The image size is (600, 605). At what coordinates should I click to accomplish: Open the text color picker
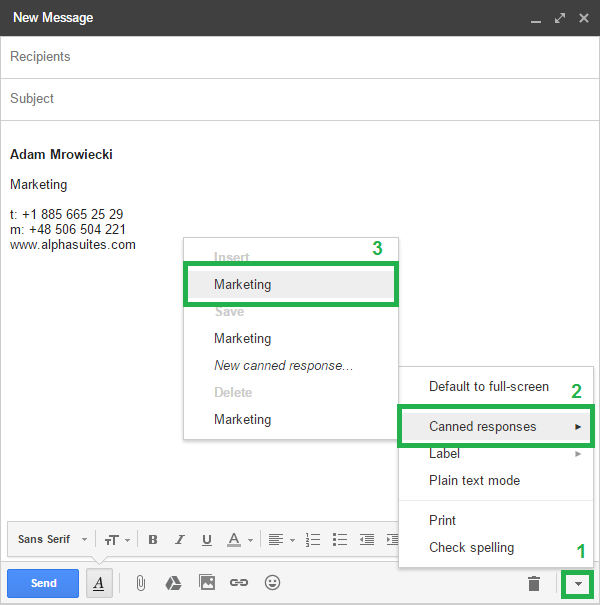tap(239, 539)
